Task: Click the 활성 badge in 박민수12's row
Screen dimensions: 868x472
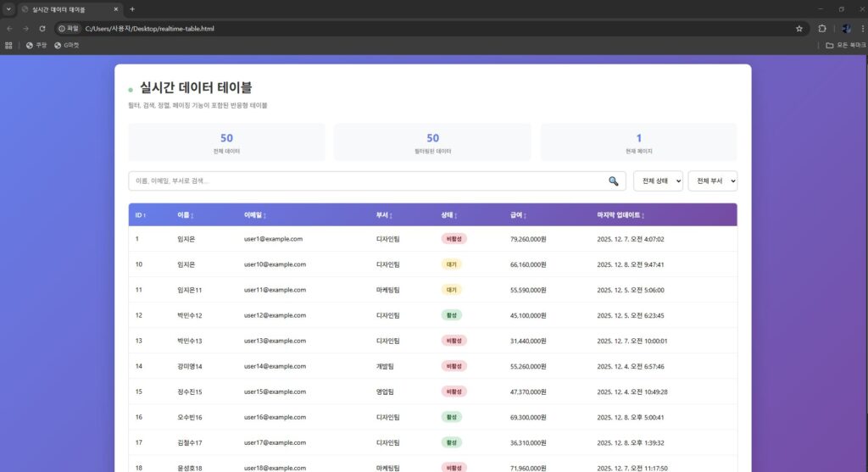Action: click(451, 315)
